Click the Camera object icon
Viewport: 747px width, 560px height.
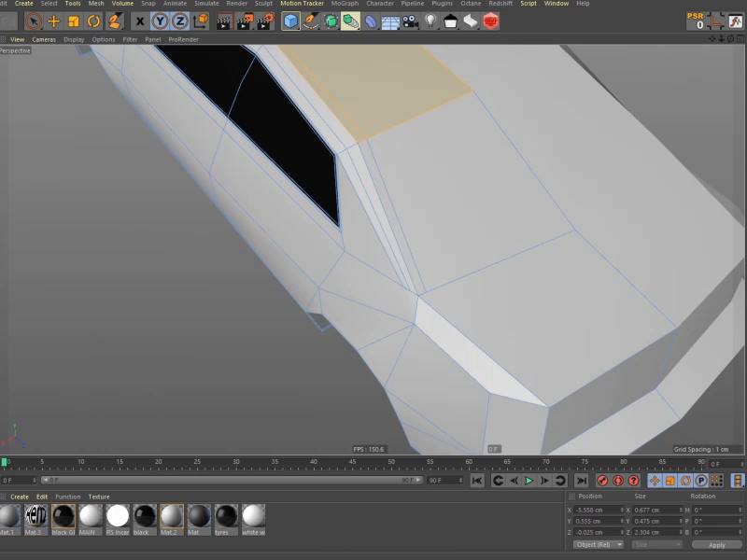[x=411, y=21]
